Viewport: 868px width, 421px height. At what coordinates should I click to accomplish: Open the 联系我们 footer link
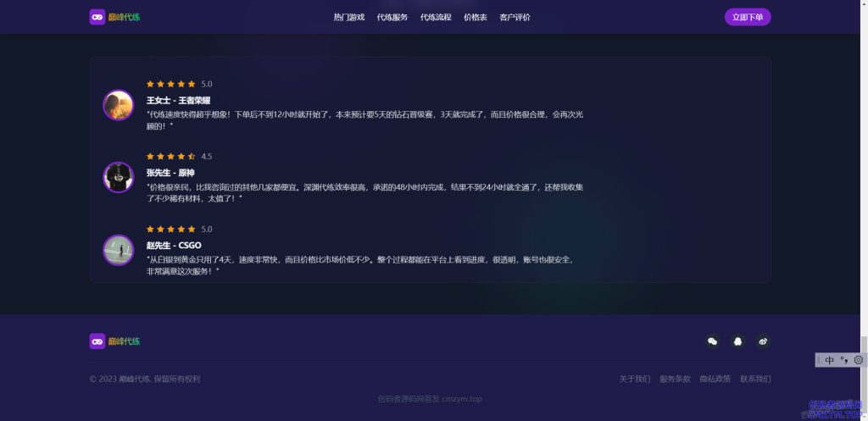tap(755, 379)
